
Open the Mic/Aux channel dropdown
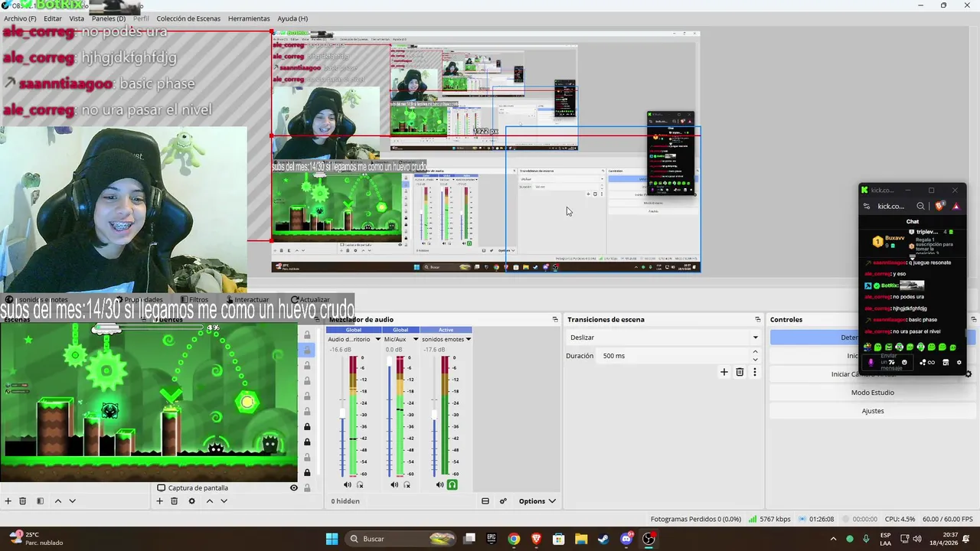(416, 339)
